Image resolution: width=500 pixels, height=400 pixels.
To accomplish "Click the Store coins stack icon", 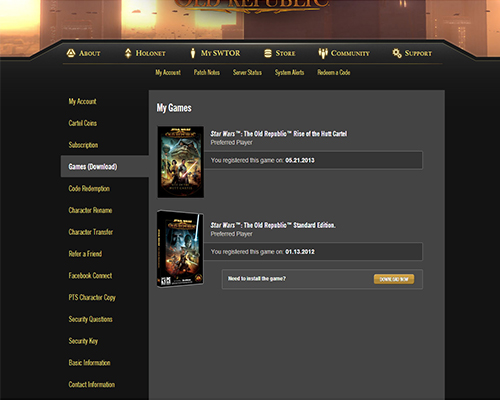I will pyautogui.click(x=268, y=53).
